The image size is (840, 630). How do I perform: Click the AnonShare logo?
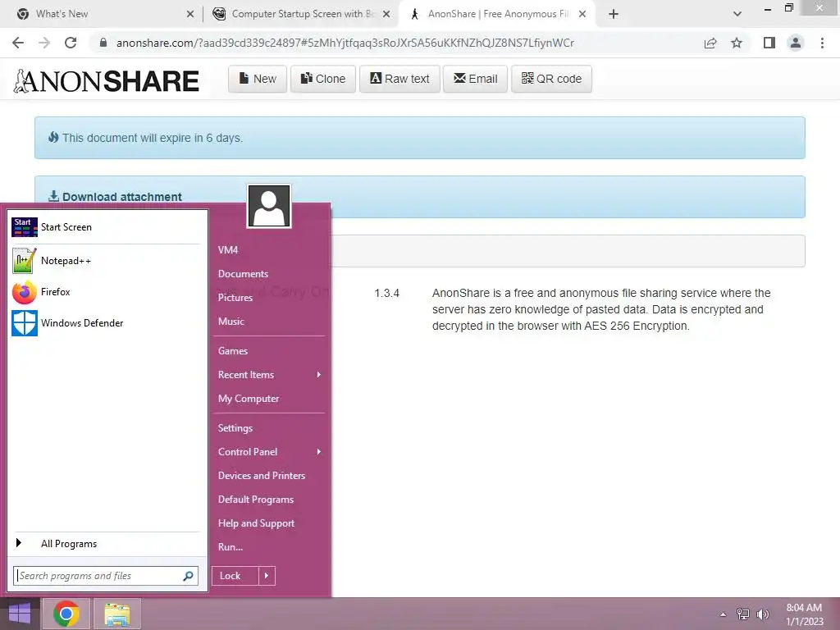click(x=106, y=81)
